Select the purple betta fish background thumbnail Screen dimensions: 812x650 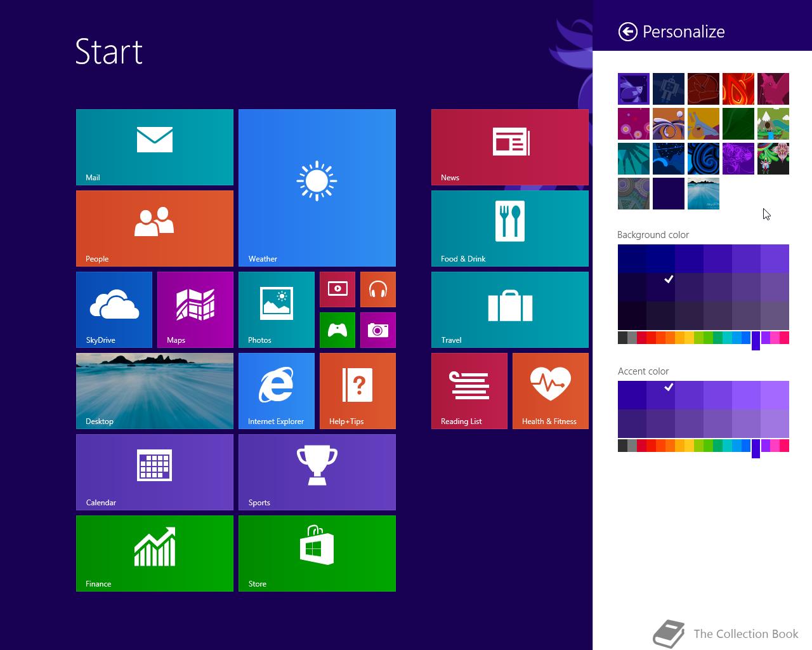coord(634,89)
